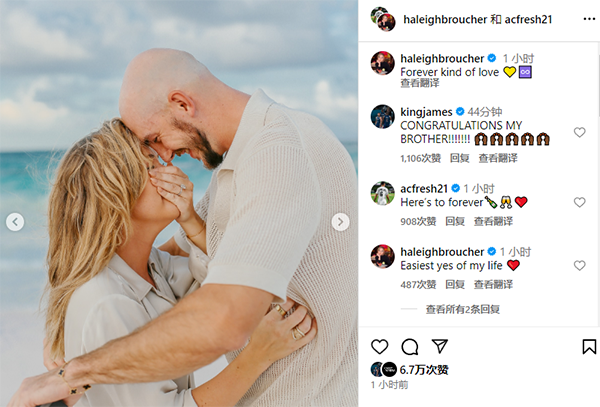Expand 查看所有2条回复 replies
This screenshot has height=407, width=600.
[x=463, y=309]
